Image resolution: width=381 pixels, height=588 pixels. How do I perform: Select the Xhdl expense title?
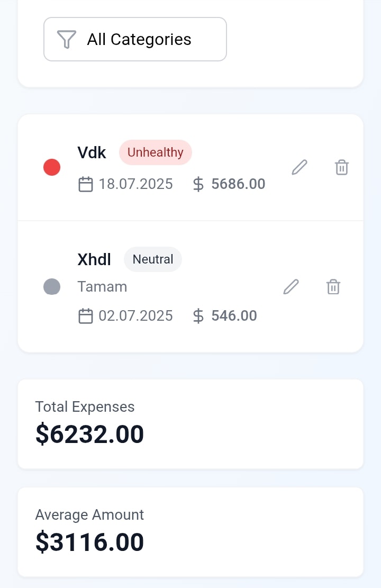(94, 259)
